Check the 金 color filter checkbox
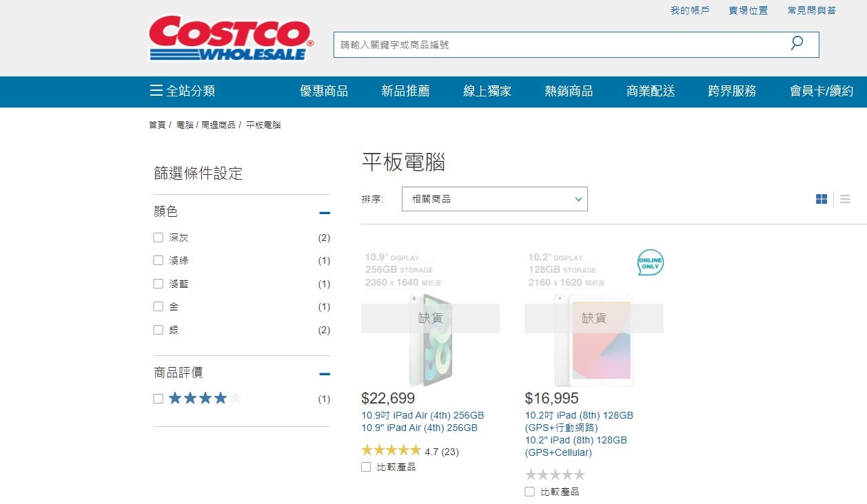Image resolution: width=867 pixels, height=504 pixels. (x=158, y=306)
